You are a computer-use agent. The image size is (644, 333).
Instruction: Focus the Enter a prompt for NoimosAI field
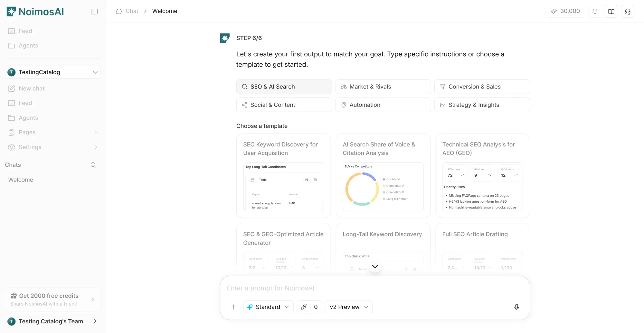tap(375, 288)
